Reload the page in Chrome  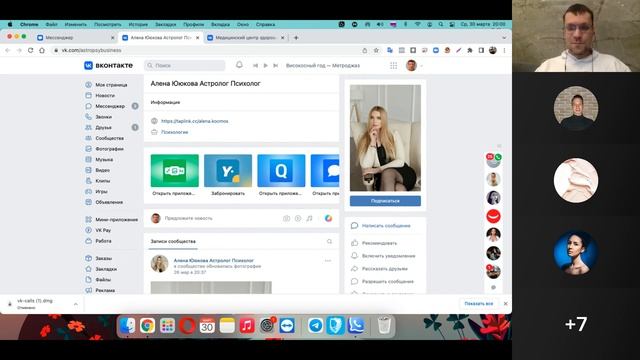pos(31,50)
